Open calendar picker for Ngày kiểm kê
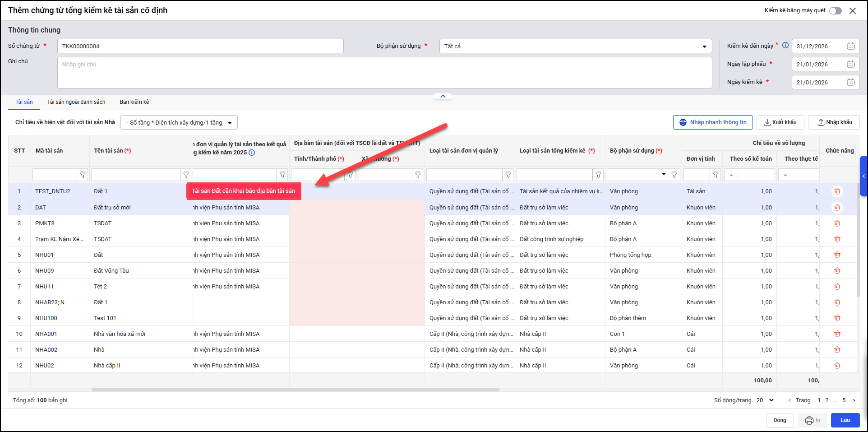This screenshot has width=868, height=432. click(x=850, y=82)
